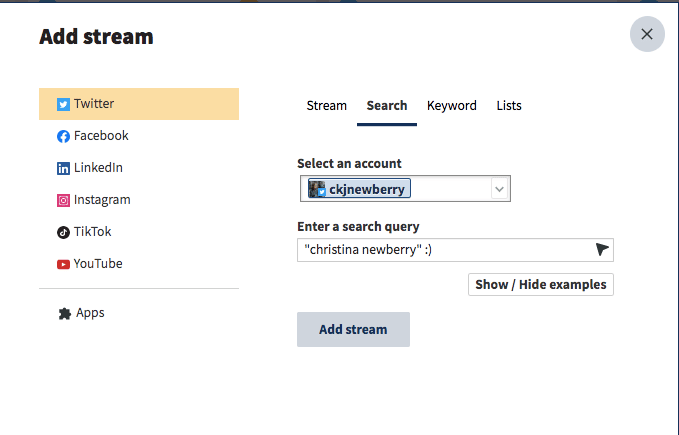Click the Apps puzzle piece icon

[63, 313]
